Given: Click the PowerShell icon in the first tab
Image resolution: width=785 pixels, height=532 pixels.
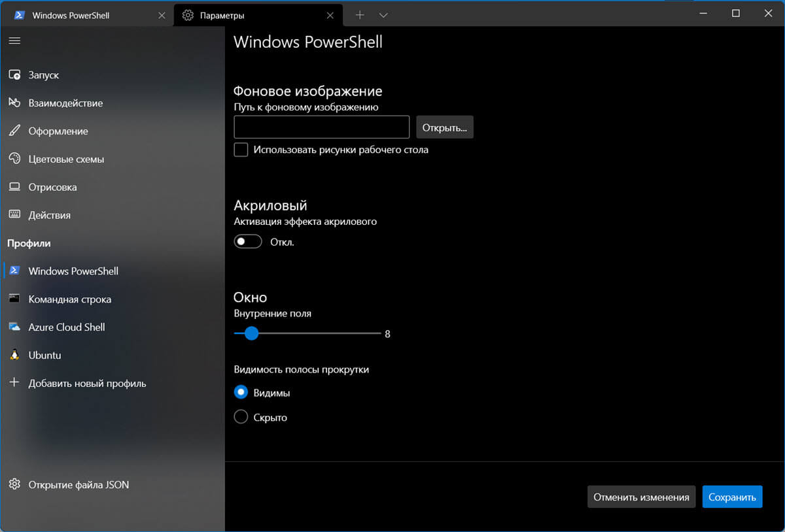Looking at the screenshot, I should [20, 14].
